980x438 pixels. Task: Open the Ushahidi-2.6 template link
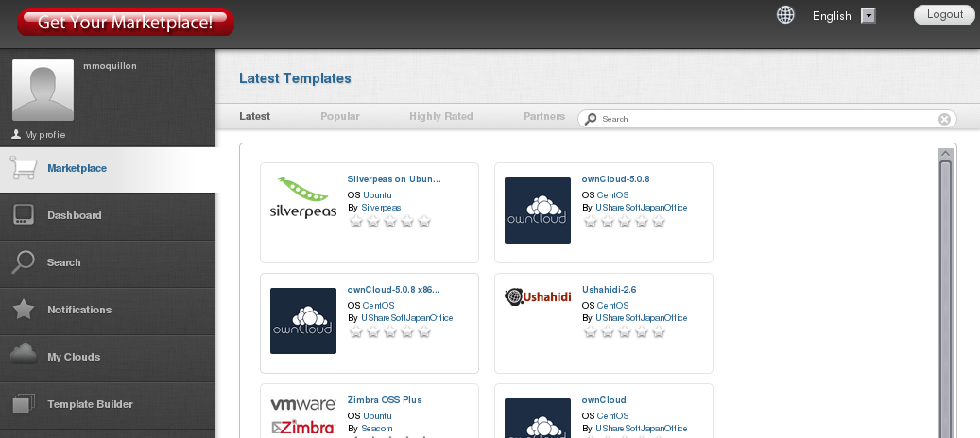608,290
